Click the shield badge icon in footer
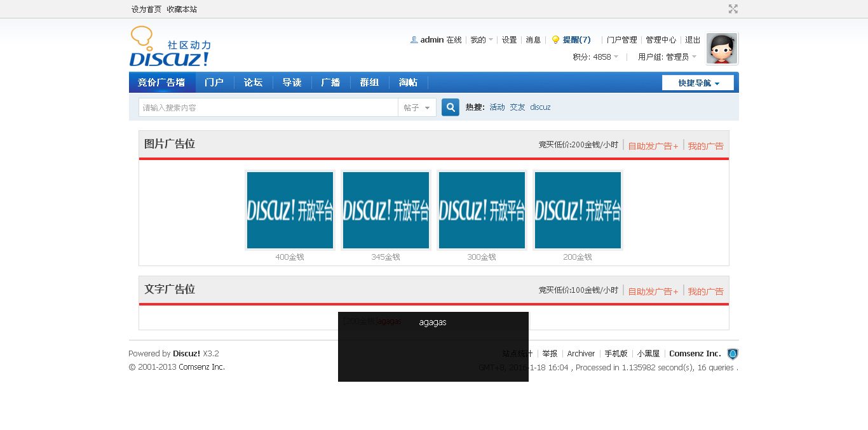The height and width of the screenshot is (430, 868). pyautogui.click(x=733, y=354)
